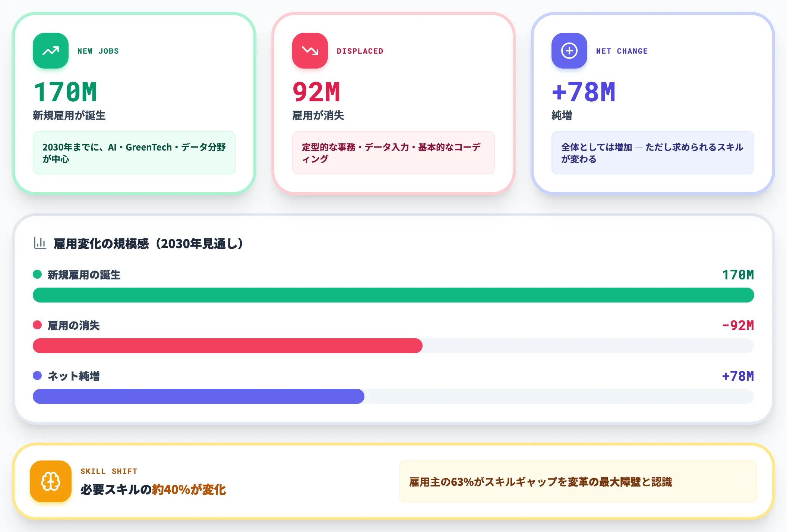The height and width of the screenshot is (532, 787).
Task: Click the SKILL SHIFT label
Action: (109, 471)
